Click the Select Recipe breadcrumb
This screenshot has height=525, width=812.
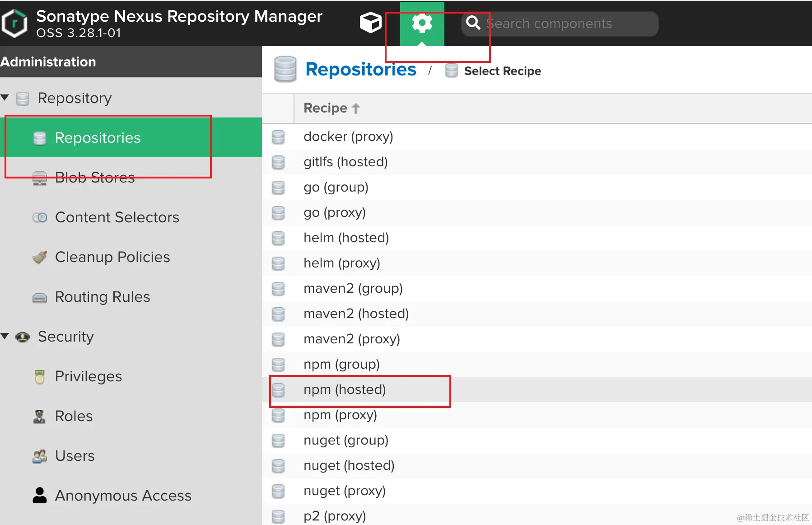tap(503, 71)
